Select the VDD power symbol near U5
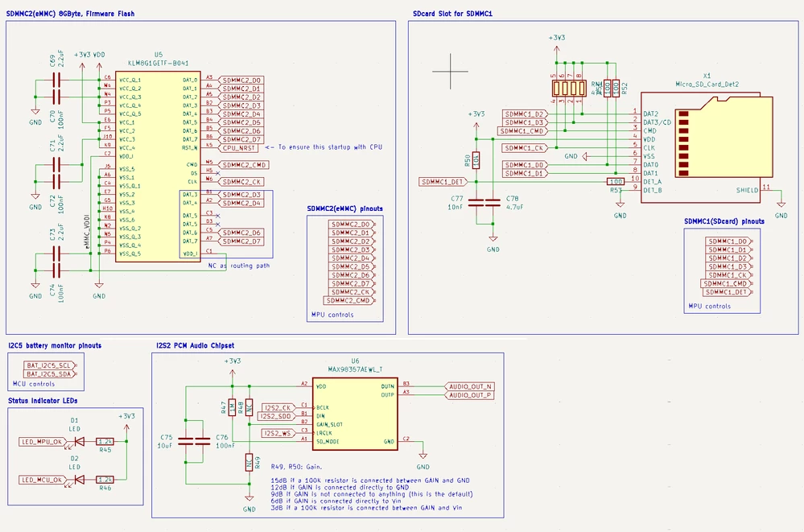 coord(99,60)
